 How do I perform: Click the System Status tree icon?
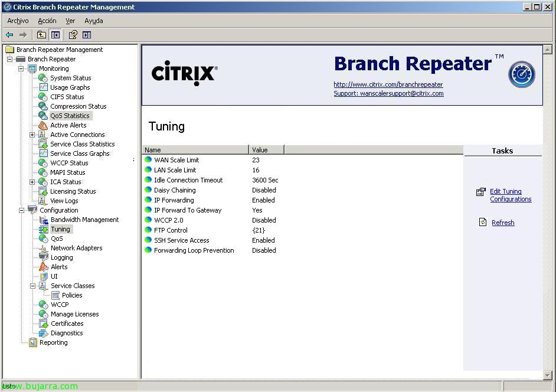coord(43,78)
